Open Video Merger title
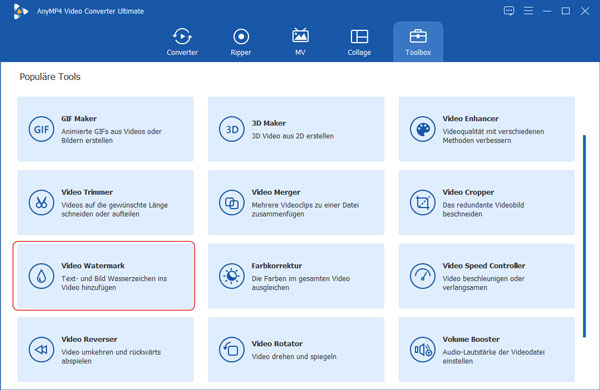Image resolution: width=600 pixels, height=390 pixels. pyautogui.click(x=276, y=192)
